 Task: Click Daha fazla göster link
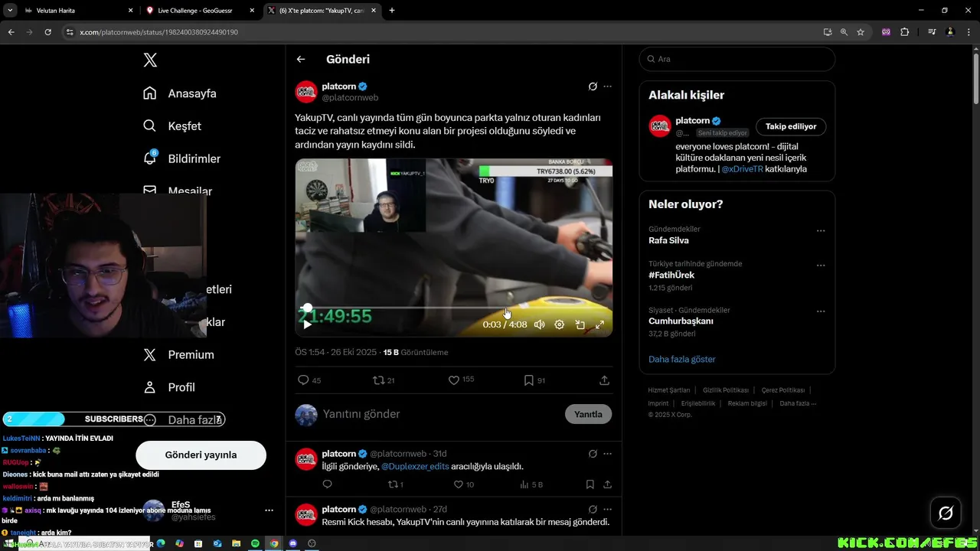pos(682,359)
